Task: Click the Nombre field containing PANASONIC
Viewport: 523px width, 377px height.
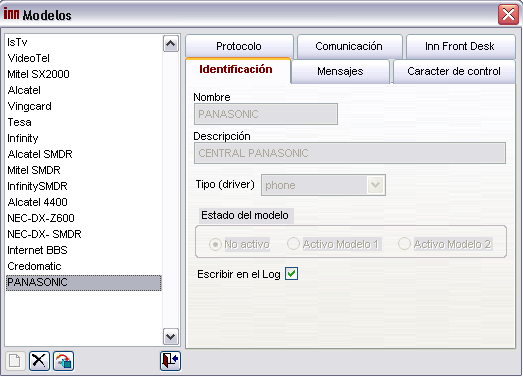Action: [x=266, y=114]
